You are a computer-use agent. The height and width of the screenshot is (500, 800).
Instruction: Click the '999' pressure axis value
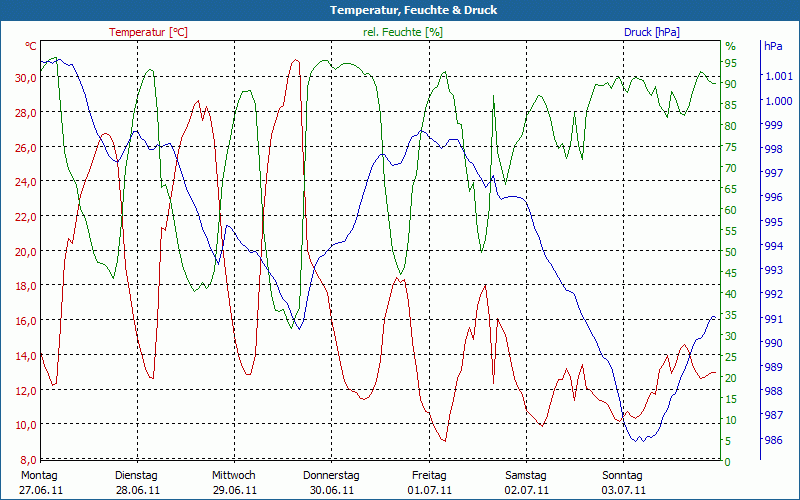click(x=773, y=125)
